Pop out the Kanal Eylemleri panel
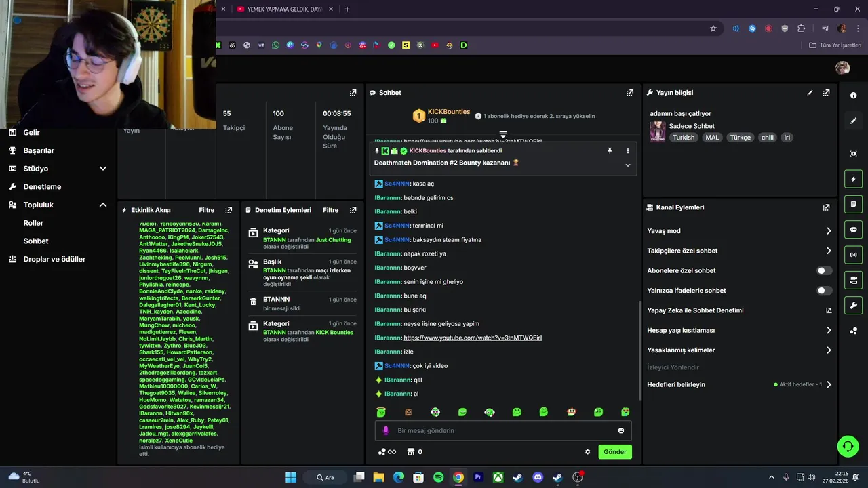The image size is (868, 488). pyautogui.click(x=826, y=207)
